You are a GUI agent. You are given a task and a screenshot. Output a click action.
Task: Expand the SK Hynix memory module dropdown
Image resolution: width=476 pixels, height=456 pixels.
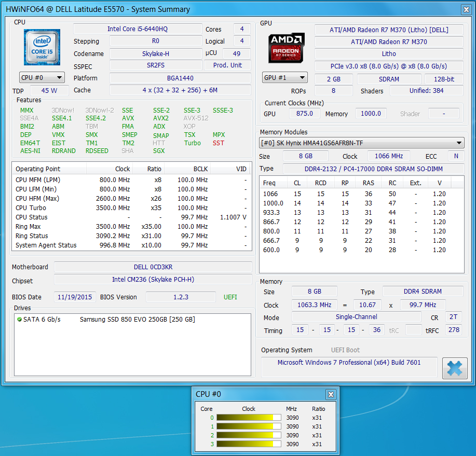pyautogui.click(x=362, y=143)
